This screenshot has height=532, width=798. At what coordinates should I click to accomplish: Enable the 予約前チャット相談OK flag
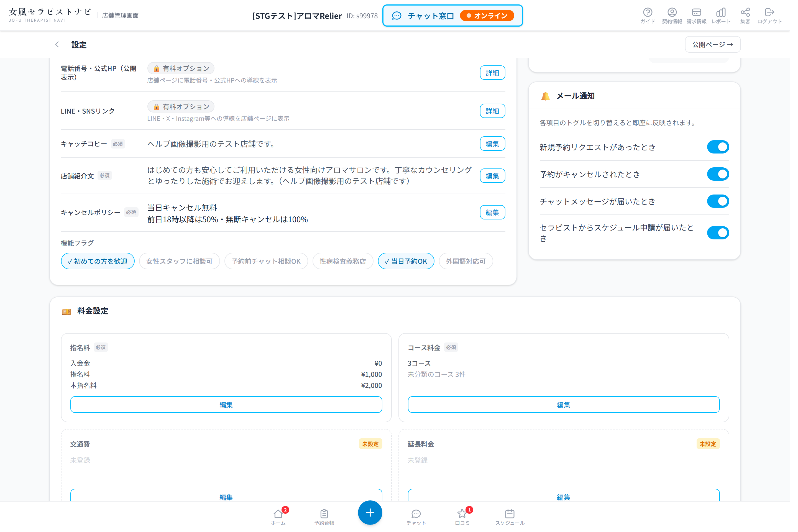(269, 264)
